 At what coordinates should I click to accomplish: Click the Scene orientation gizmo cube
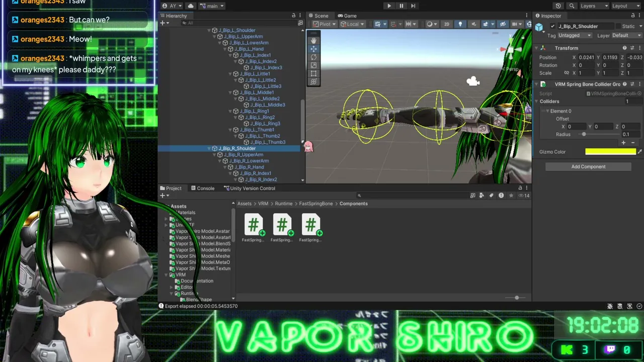click(x=511, y=49)
